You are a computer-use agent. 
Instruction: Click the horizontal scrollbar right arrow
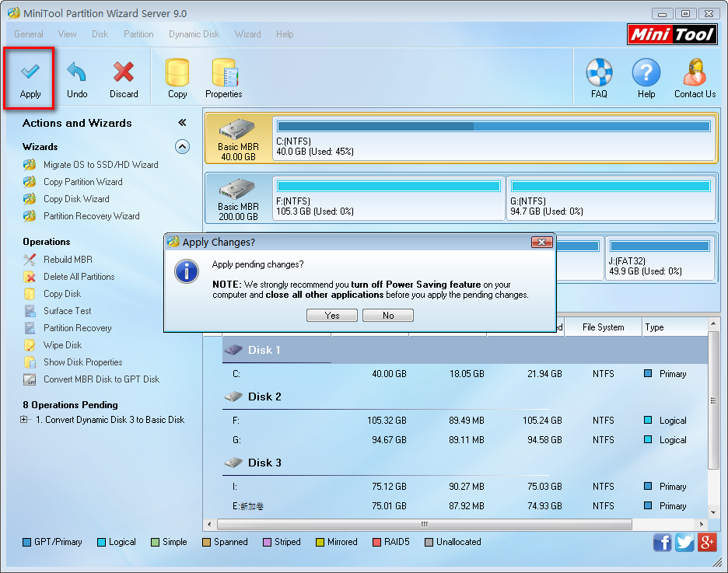[702, 524]
